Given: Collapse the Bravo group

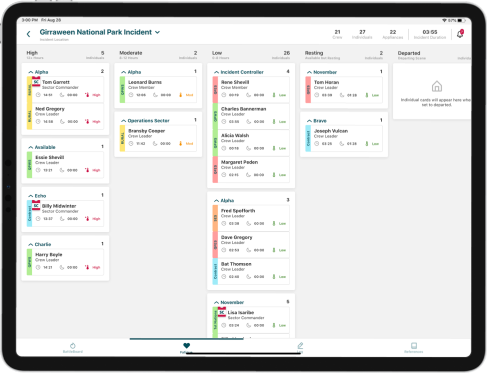Looking at the screenshot, I should (309, 121).
